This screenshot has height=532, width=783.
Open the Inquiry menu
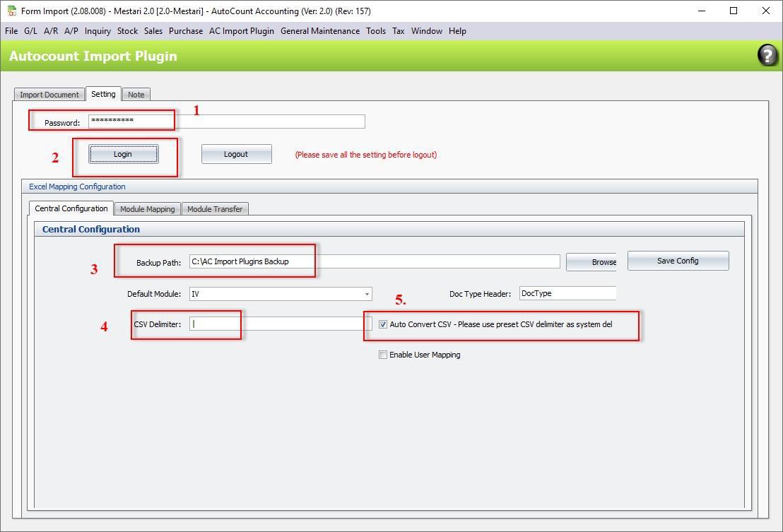(x=98, y=31)
